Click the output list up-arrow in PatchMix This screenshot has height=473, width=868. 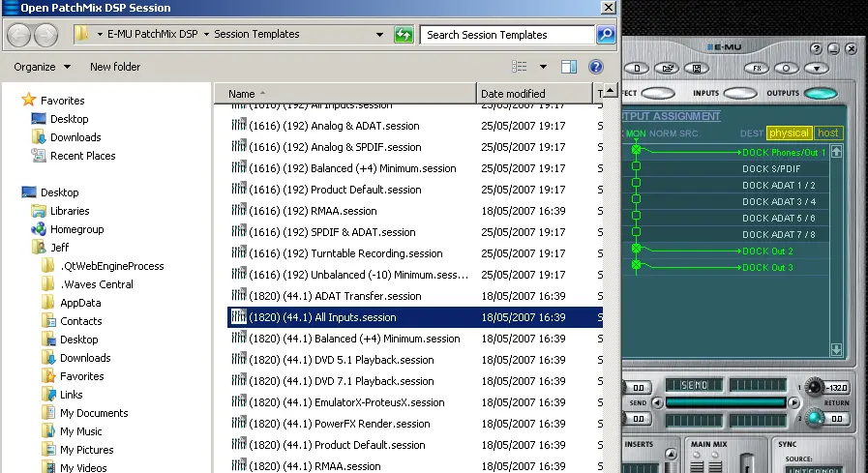coord(836,152)
